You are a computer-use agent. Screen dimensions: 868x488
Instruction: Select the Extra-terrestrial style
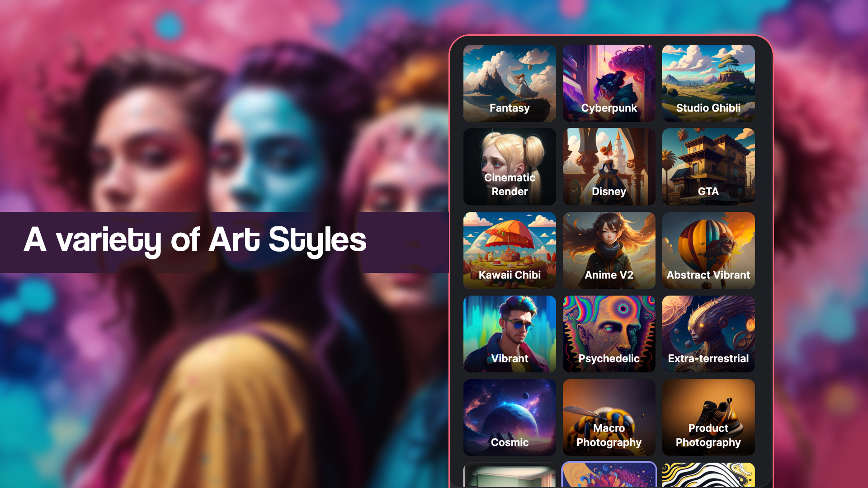[x=709, y=333]
